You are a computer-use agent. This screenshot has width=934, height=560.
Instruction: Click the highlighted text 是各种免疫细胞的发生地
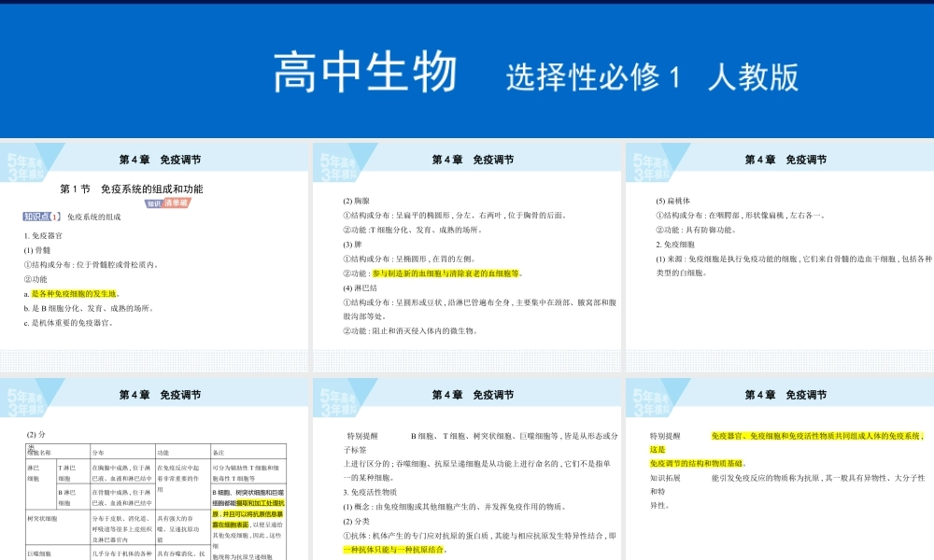[x=74, y=294]
